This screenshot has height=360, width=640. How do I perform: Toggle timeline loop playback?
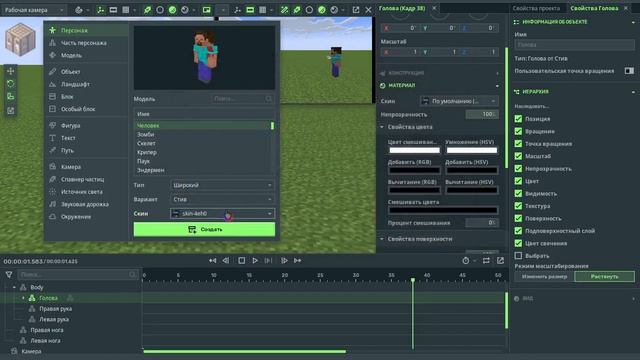(486, 260)
